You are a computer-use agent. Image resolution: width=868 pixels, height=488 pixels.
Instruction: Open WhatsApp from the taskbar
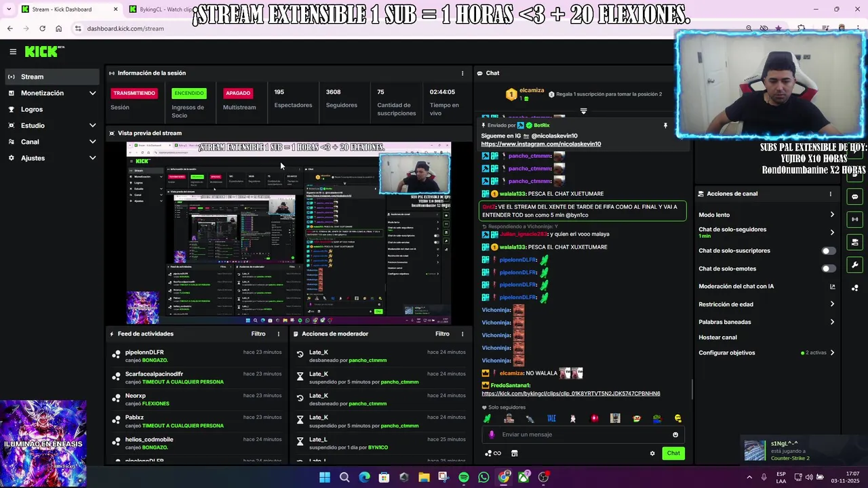pos(484,477)
